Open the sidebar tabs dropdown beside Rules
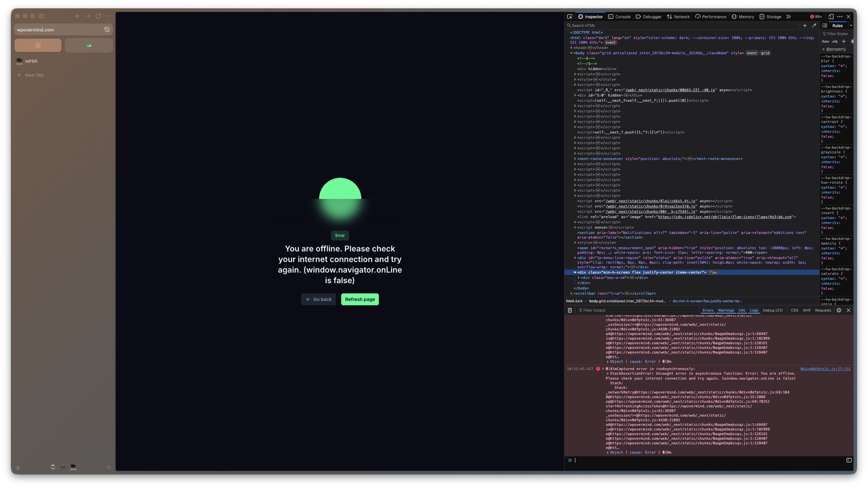Screen dimensions: 868x488 tap(851, 26)
